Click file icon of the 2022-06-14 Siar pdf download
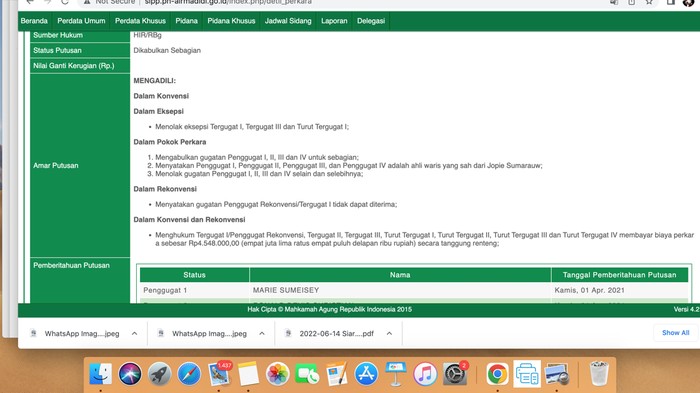The height and width of the screenshot is (393, 700). pos(288,333)
